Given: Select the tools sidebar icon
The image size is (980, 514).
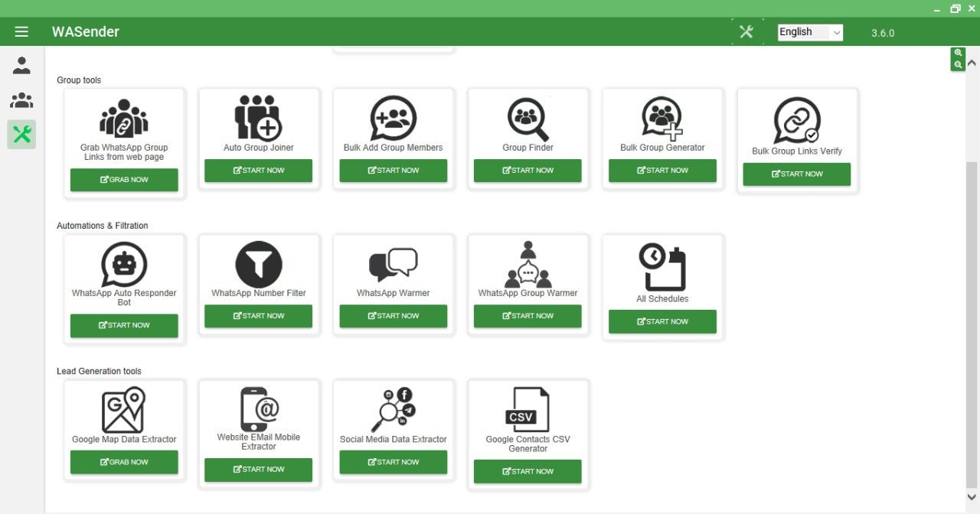Looking at the screenshot, I should point(21,135).
